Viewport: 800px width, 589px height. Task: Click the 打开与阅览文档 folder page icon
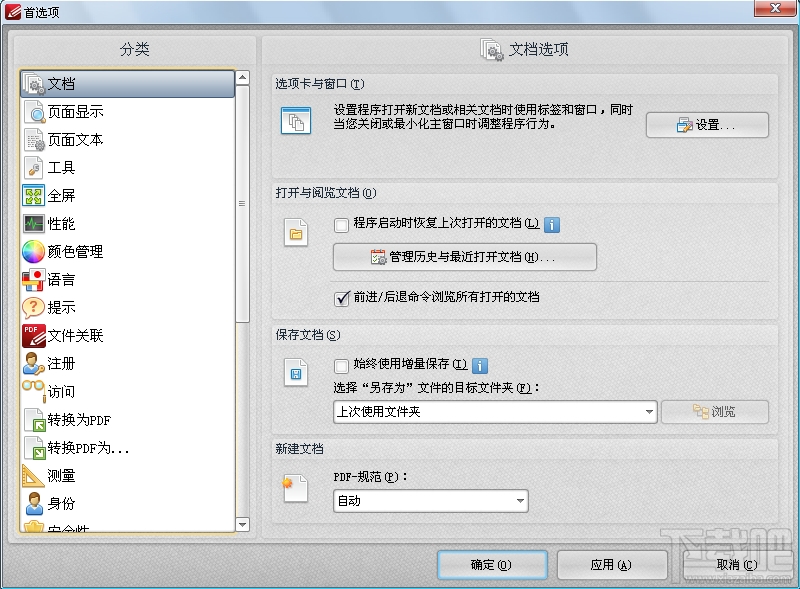pos(296,233)
